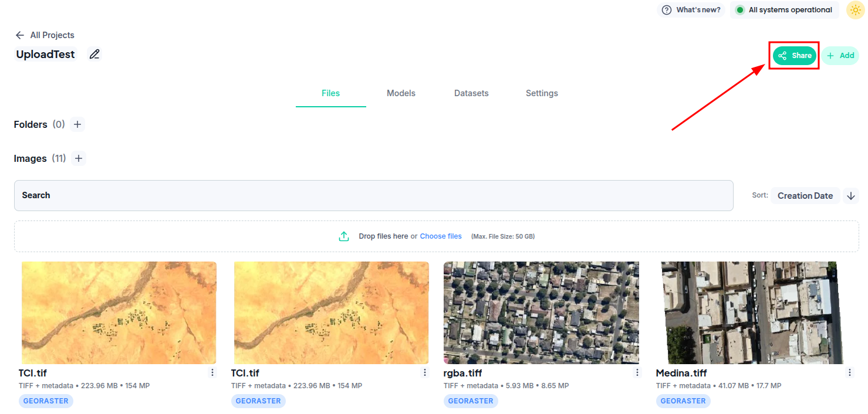Click the upload icon in the drop zone
Image resolution: width=868 pixels, height=414 pixels.
(x=344, y=236)
